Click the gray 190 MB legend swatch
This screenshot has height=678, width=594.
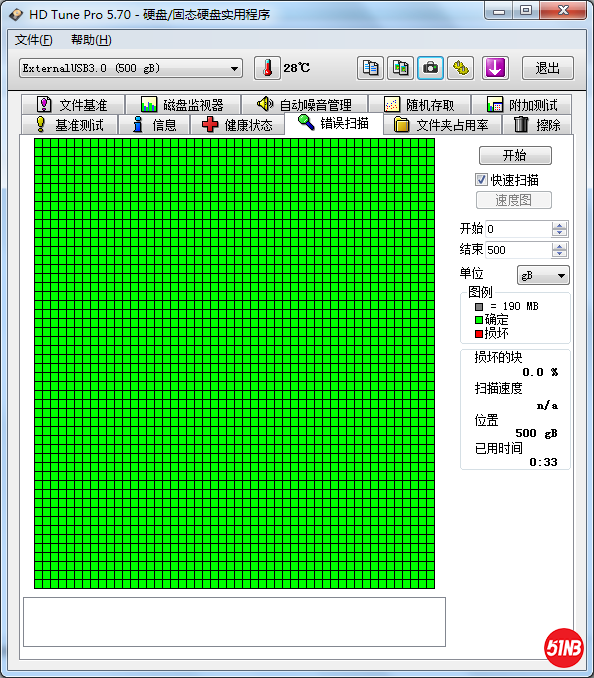pos(479,307)
